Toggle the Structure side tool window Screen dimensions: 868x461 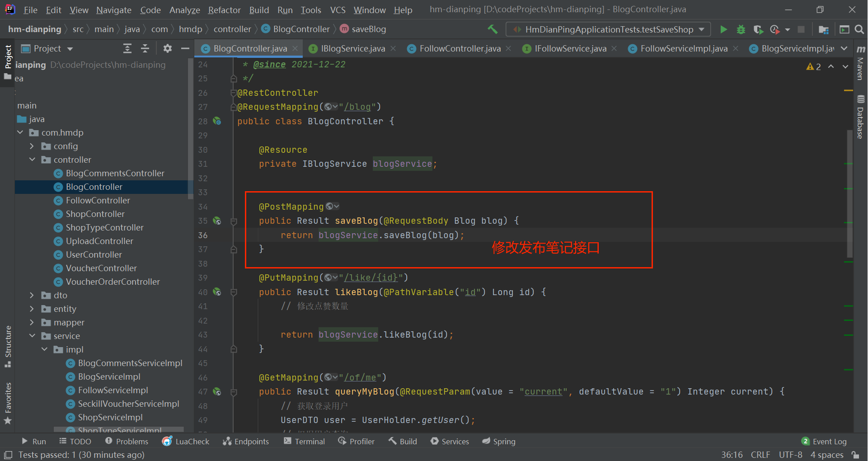(x=8, y=347)
